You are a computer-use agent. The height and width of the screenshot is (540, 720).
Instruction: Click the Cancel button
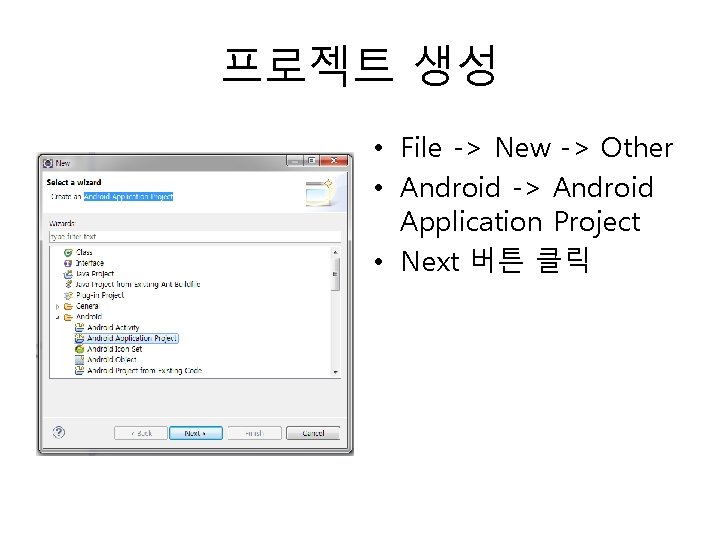point(313,433)
